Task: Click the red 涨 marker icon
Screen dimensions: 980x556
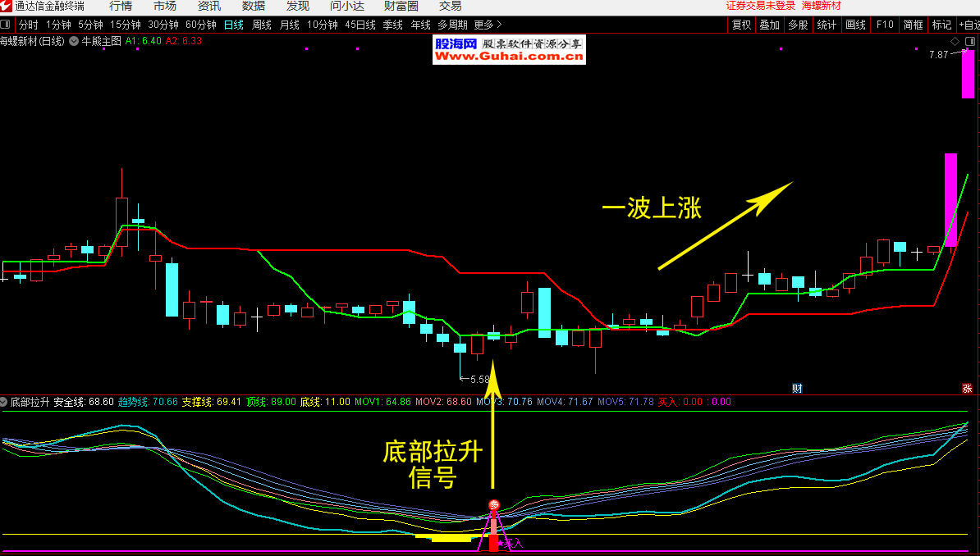Action: point(967,388)
